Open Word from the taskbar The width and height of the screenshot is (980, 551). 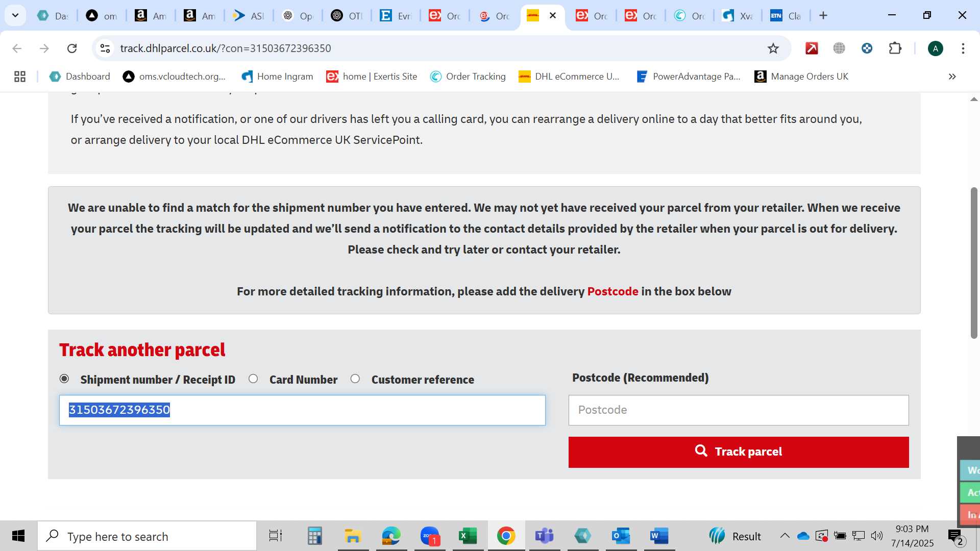point(659,536)
